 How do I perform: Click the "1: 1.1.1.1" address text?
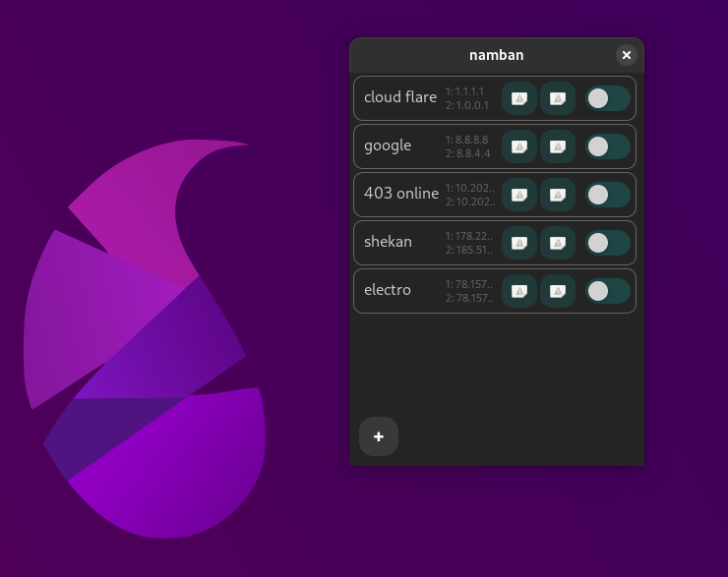coord(464,91)
